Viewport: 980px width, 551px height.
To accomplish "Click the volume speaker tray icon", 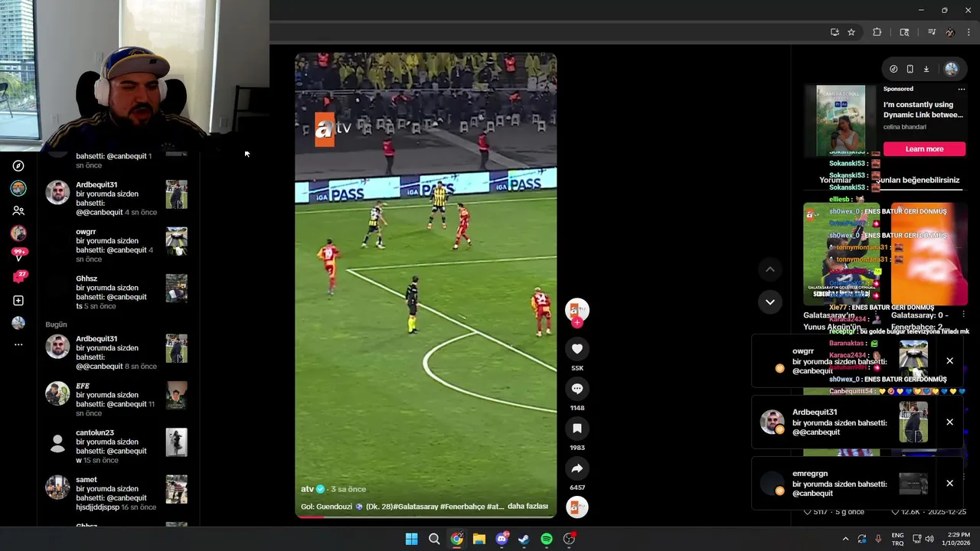I will pos(929,539).
